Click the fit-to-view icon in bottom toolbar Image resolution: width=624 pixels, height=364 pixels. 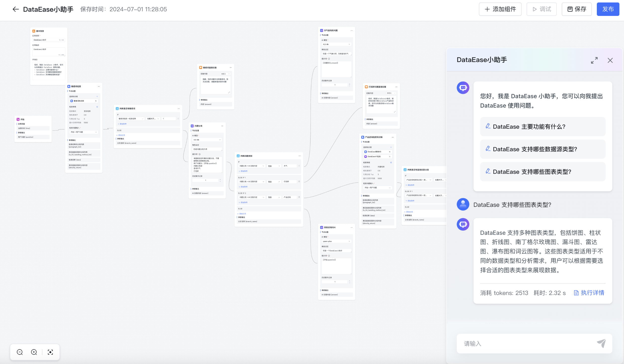point(50,352)
